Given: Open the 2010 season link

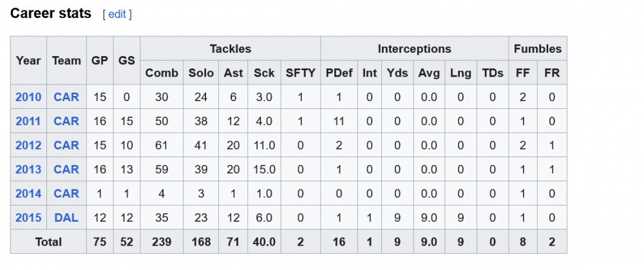Looking at the screenshot, I should (28, 97).
